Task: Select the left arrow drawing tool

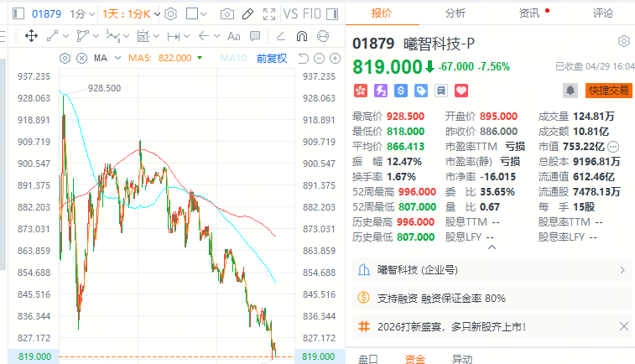Action: click(204, 36)
